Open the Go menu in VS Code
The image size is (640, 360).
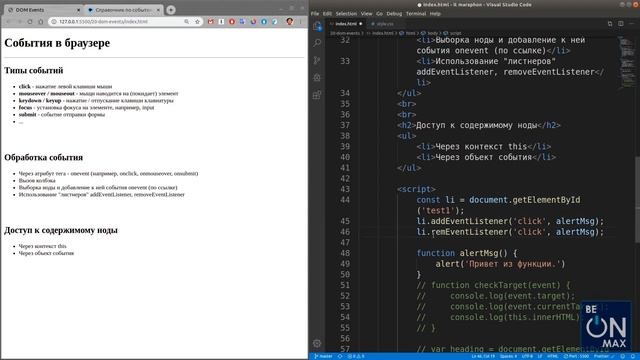tap(380, 14)
